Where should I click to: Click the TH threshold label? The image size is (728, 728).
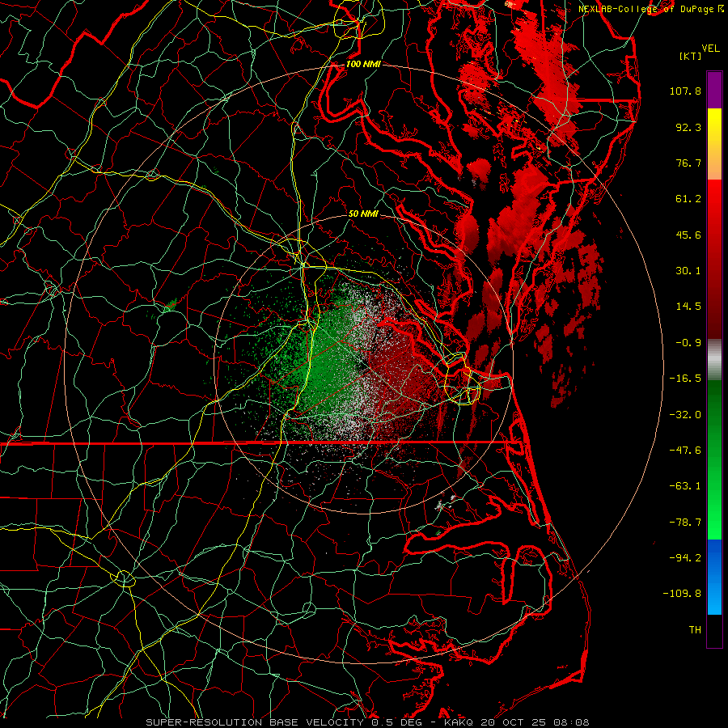click(695, 630)
